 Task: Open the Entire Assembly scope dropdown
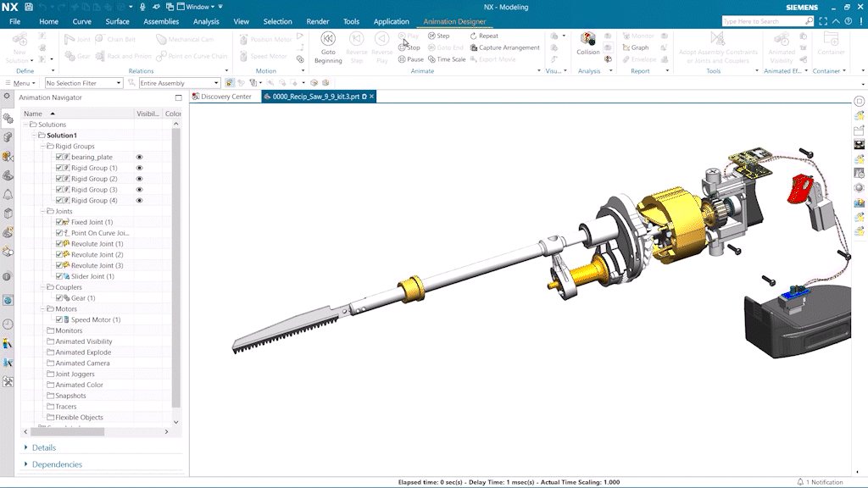point(178,83)
